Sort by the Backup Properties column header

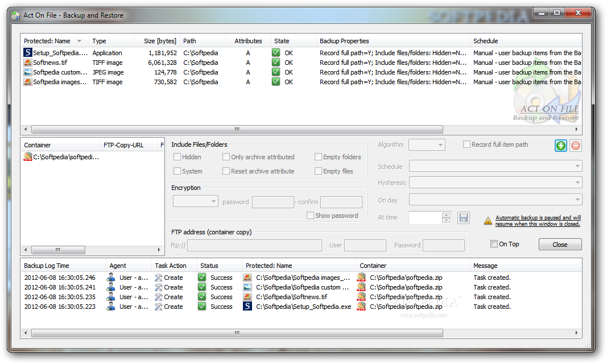pyautogui.click(x=393, y=41)
